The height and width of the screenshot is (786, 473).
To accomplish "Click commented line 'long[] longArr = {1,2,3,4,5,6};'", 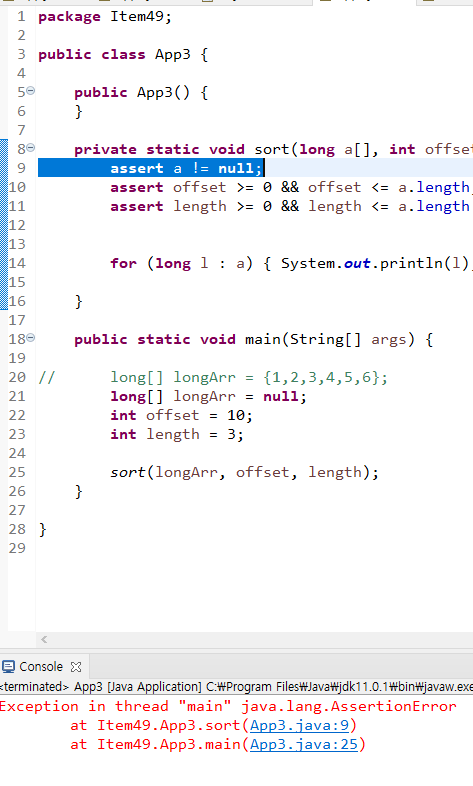I will [249, 377].
